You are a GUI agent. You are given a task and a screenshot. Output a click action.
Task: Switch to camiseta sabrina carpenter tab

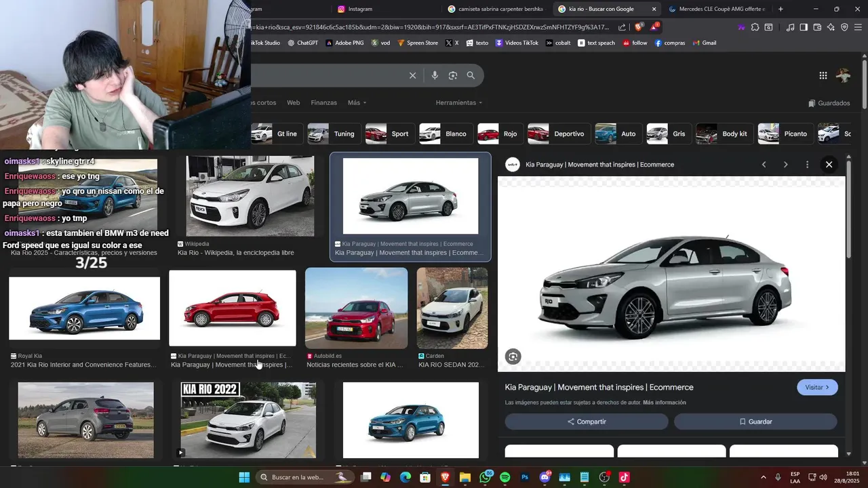pyautogui.click(x=496, y=9)
